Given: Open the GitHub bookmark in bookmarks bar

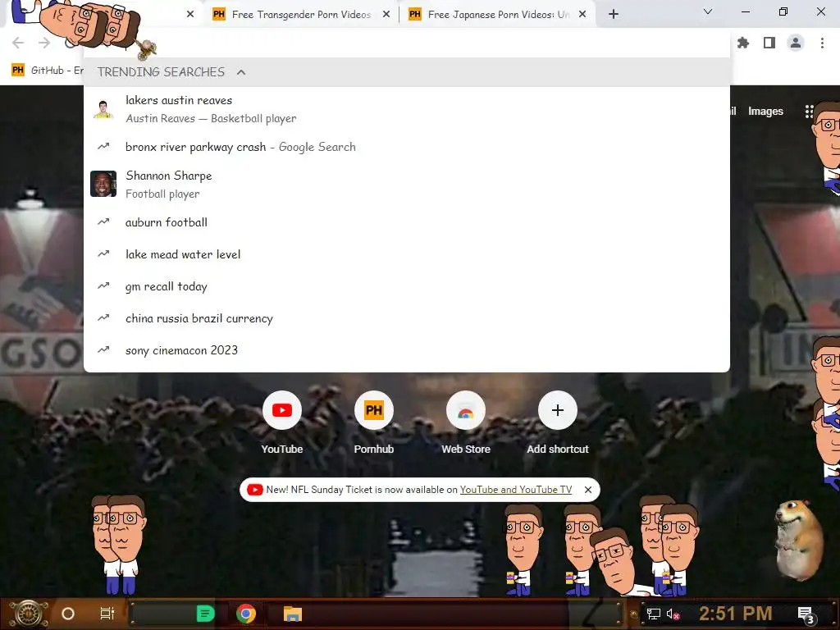Looking at the screenshot, I should pos(47,71).
